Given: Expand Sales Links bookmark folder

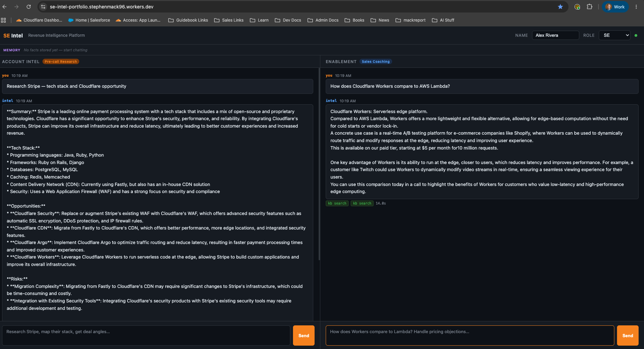Looking at the screenshot, I should [229, 20].
